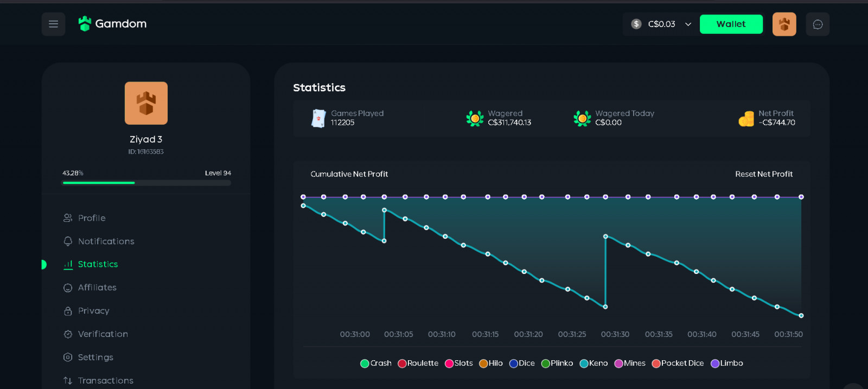Click the Notifications bell icon
Viewport: 868px width, 389px height.
click(68, 241)
